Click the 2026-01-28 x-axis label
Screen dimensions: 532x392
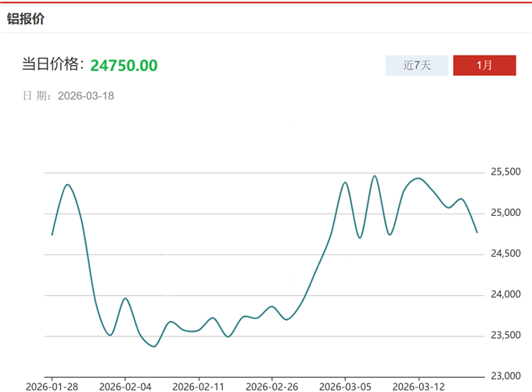52,386
